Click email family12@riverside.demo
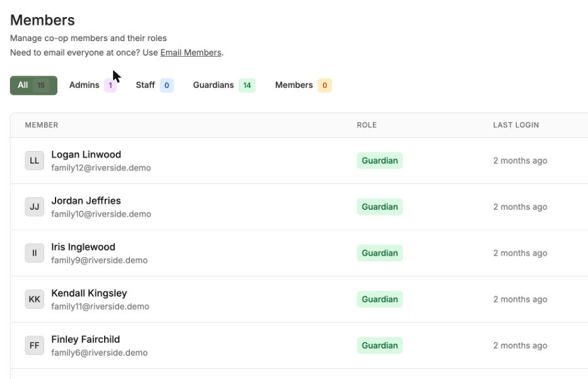Image resolution: width=588 pixels, height=379 pixels. click(101, 168)
